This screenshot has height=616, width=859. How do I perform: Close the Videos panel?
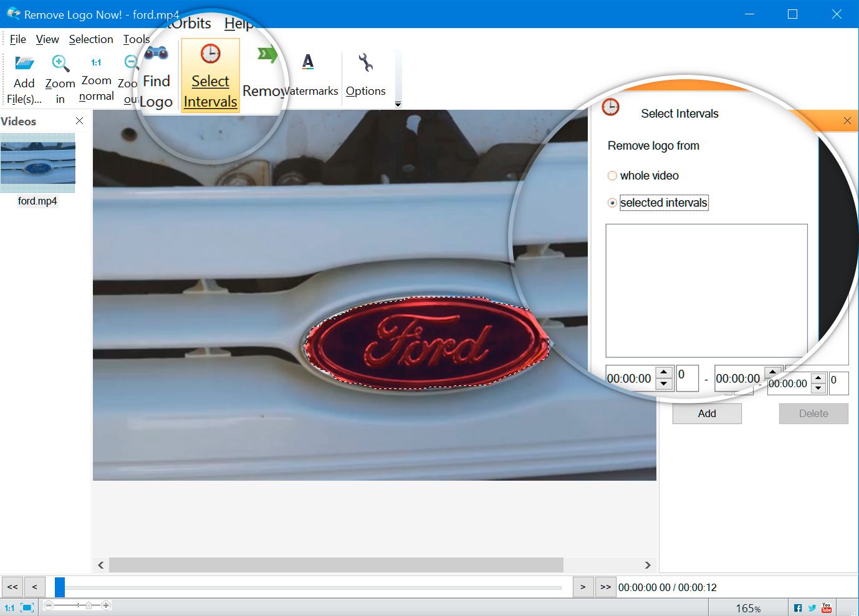pyautogui.click(x=79, y=121)
